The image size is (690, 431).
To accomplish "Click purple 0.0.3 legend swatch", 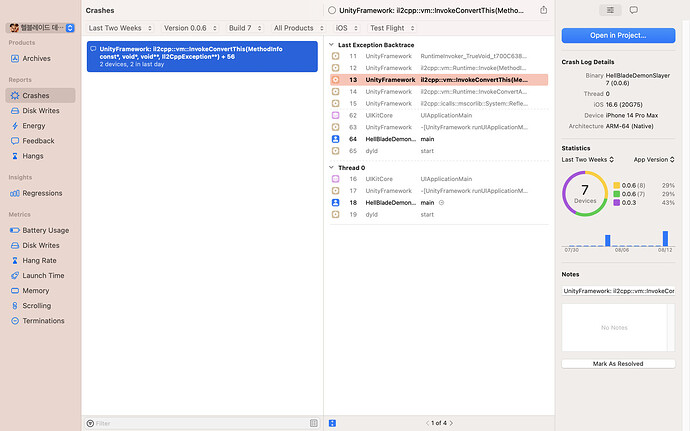I will tap(617, 203).
